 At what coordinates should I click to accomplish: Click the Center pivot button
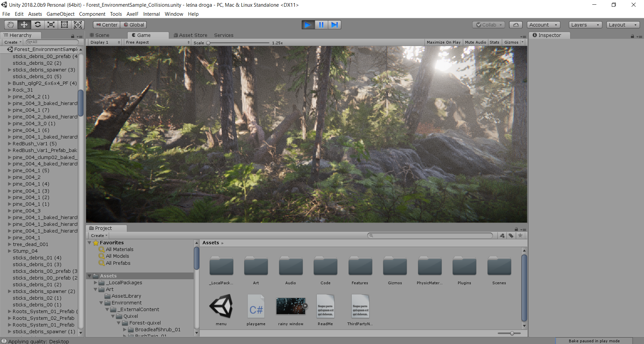click(x=107, y=24)
